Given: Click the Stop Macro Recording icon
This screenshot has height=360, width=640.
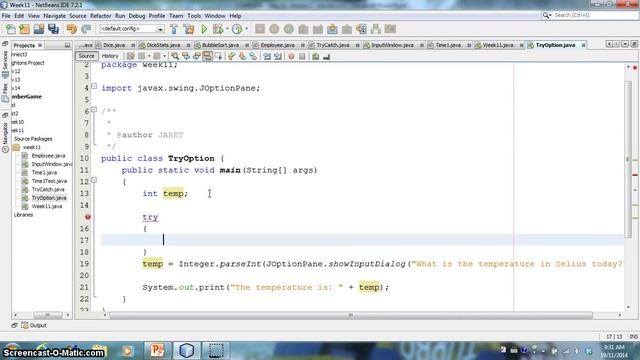Looking at the screenshot, I should 302,56.
